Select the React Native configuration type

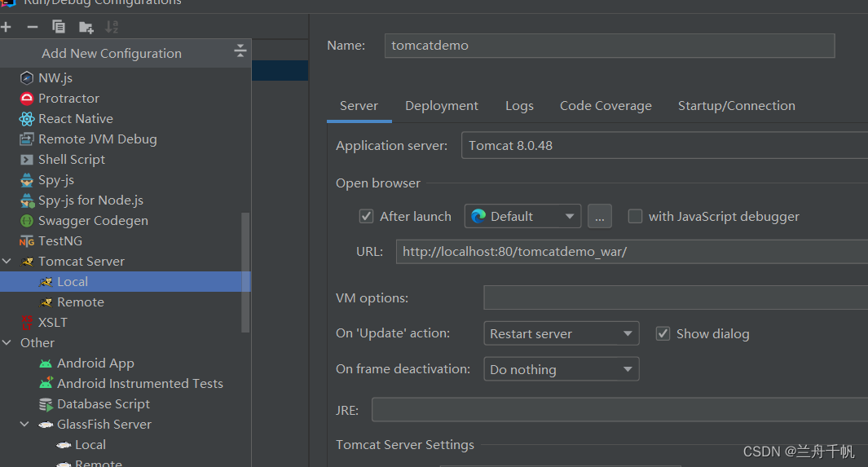(75, 118)
